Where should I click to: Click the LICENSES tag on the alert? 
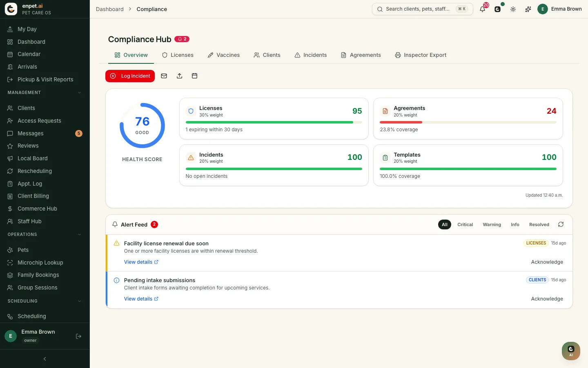click(536, 243)
